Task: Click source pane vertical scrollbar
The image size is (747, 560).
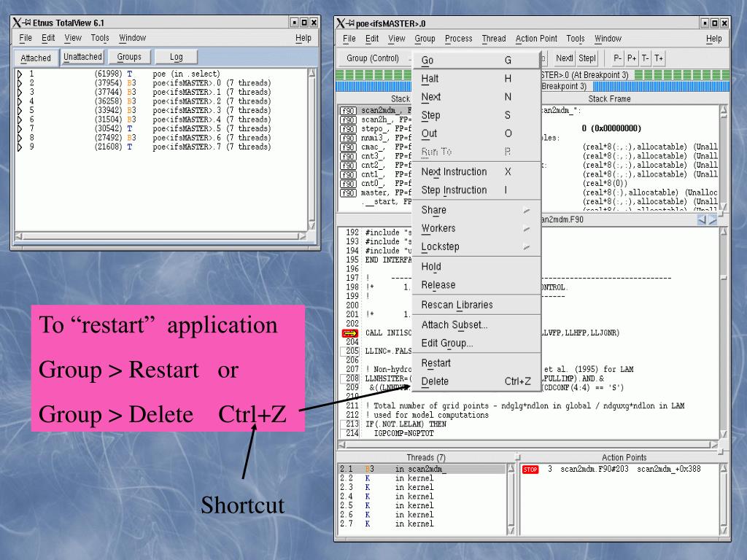Action: point(724,333)
